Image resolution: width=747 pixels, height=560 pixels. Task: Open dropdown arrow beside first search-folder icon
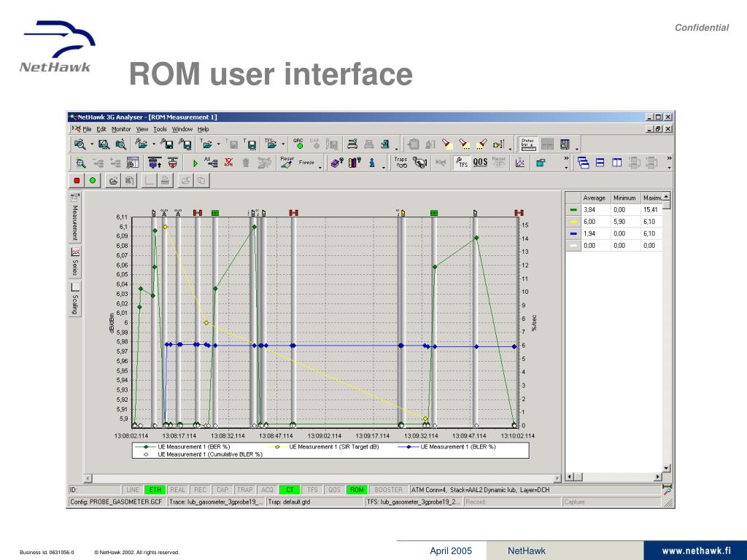(92, 144)
